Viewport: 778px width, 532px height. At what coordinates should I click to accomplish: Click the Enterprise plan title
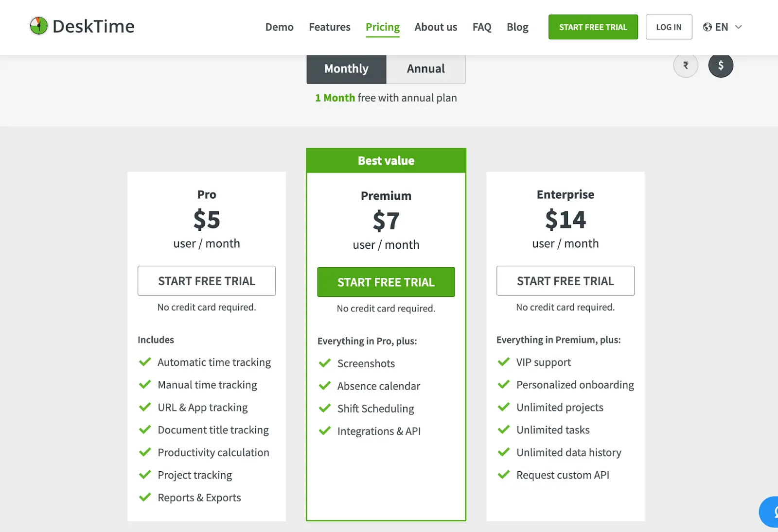tap(566, 195)
